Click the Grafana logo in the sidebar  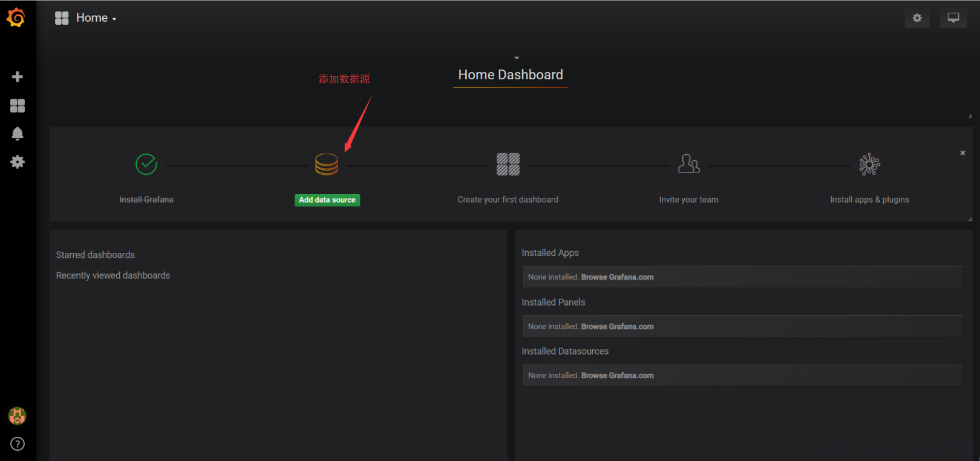pos(16,18)
